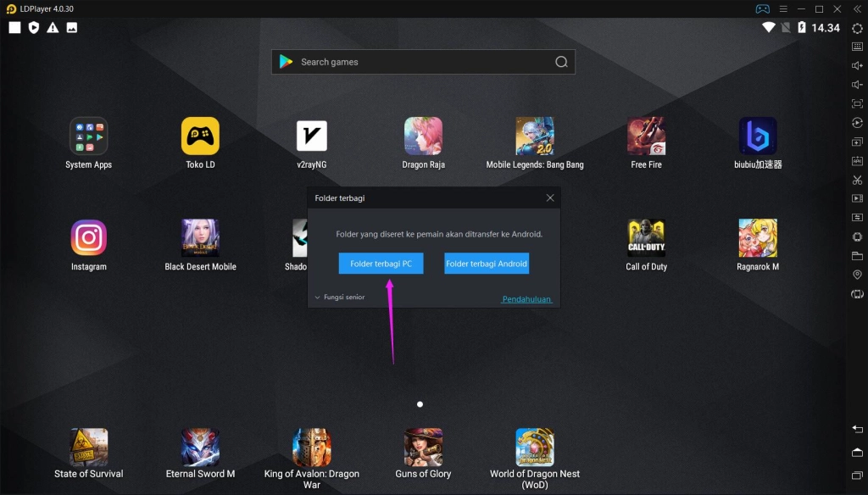Launch the v2rayNG app
The image size is (868, 495).
tap(312, 143)
